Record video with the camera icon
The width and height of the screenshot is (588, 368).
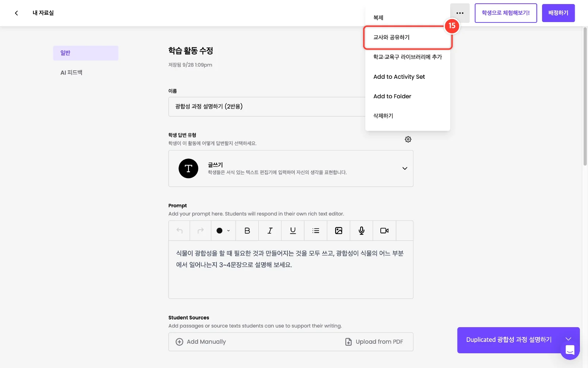384,231
